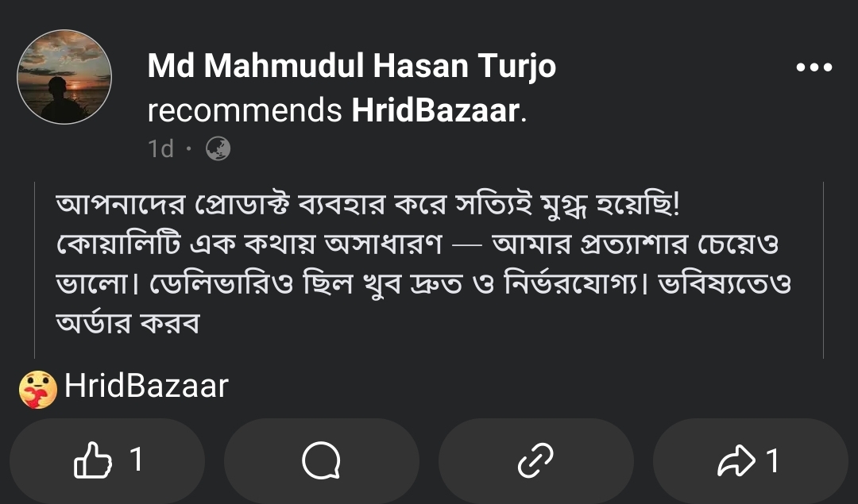Screen dimensions: 858x504
Task: Tap the like count number 1
Action: [x=137, y=460]
